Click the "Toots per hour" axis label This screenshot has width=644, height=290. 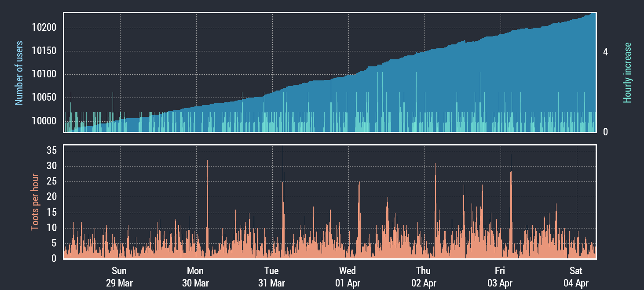35,202
